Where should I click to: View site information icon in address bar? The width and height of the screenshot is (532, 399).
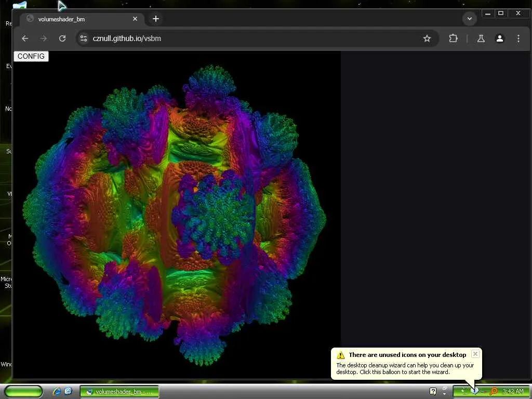[83, 38]
